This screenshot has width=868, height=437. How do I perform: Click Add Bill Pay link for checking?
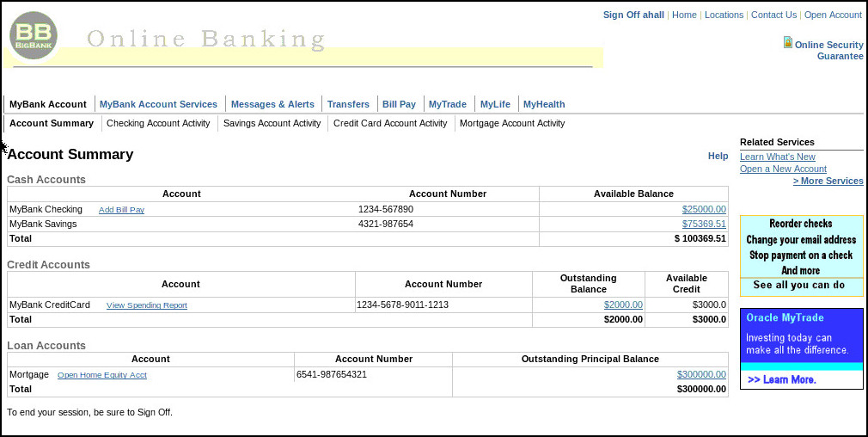tap(122, 210)
